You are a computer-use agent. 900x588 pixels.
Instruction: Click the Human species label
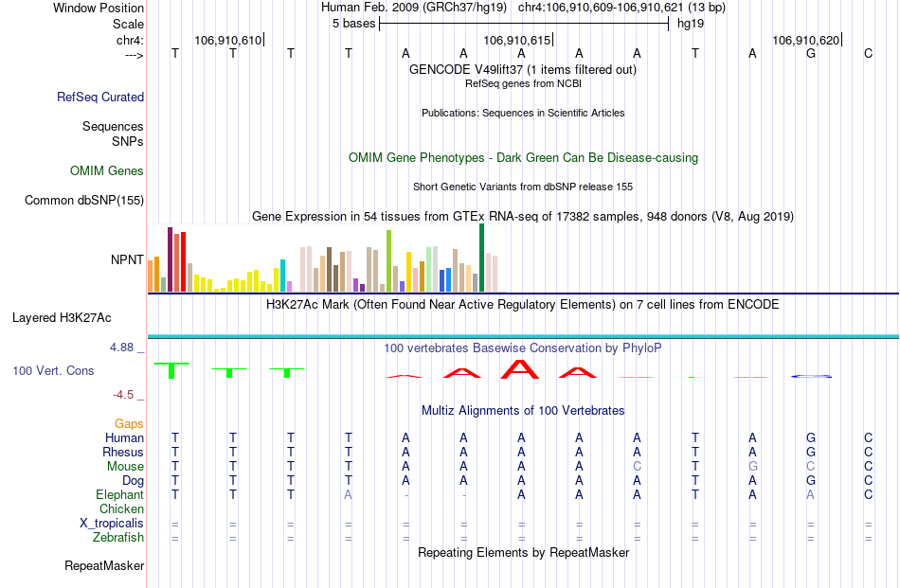tap(124, 437)
